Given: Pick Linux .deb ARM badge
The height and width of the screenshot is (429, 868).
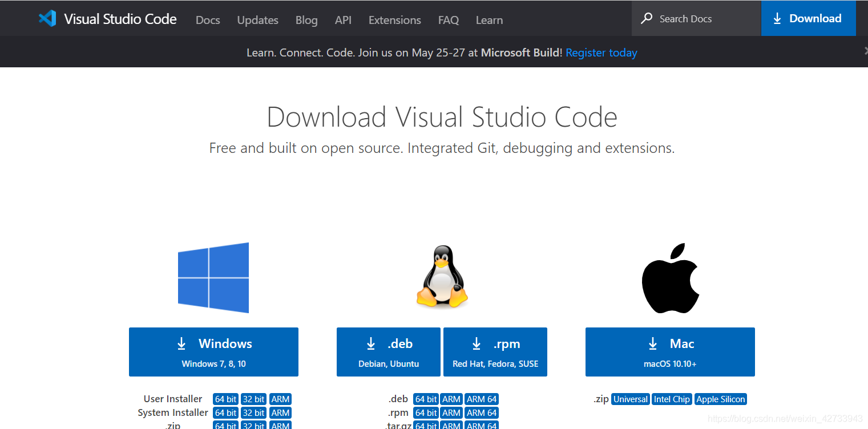Looking at the screenshot, I should point(451,399).
